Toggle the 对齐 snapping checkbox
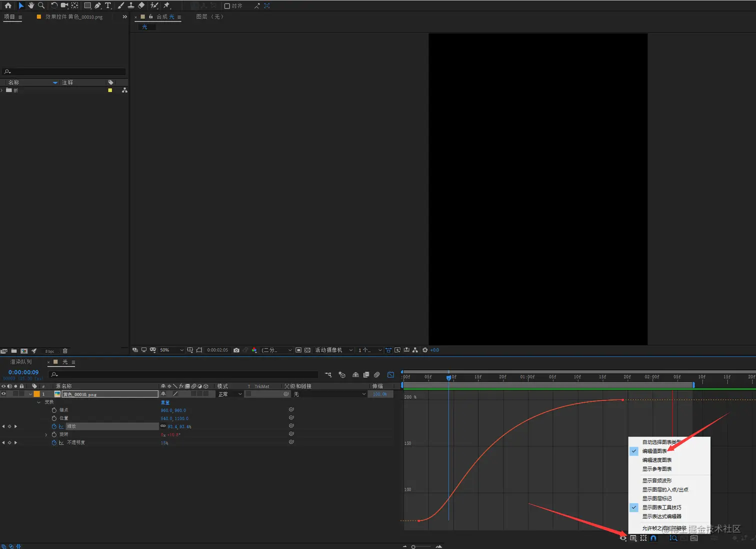Viewport: 756px width, 549px height. point(227,6)
